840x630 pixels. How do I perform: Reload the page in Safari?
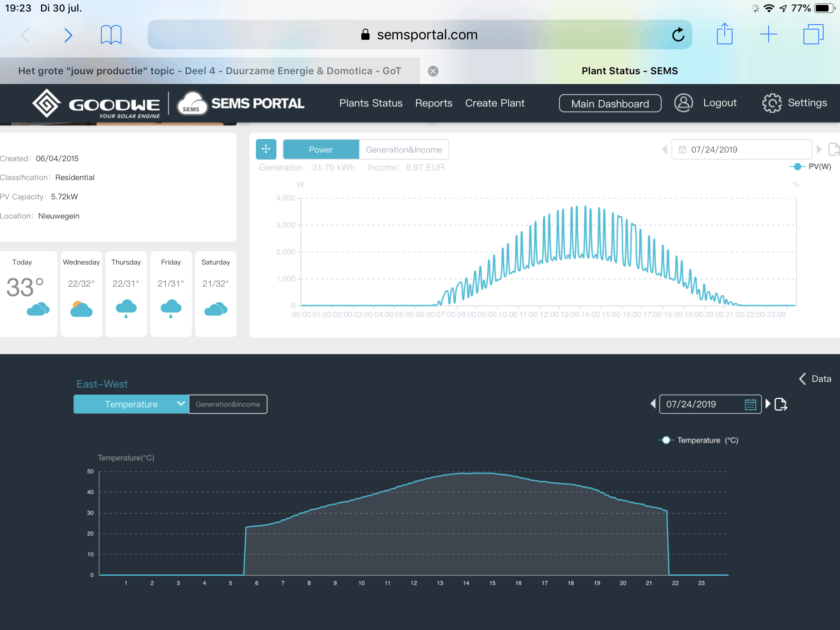(678, 35)
